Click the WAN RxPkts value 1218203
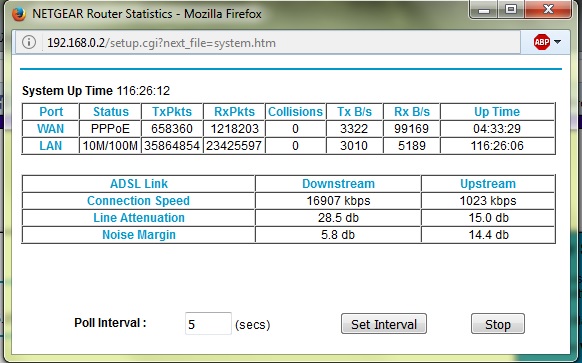 click(234, 129)
